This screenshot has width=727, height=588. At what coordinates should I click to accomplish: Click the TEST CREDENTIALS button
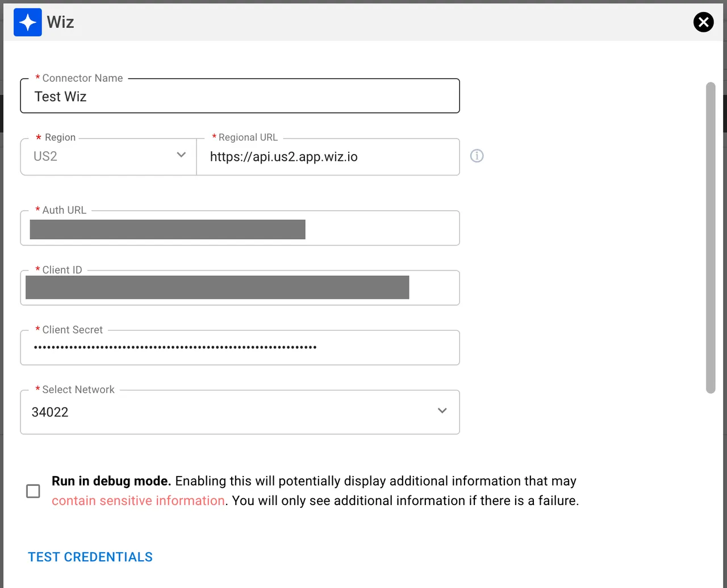coord(90,557)
